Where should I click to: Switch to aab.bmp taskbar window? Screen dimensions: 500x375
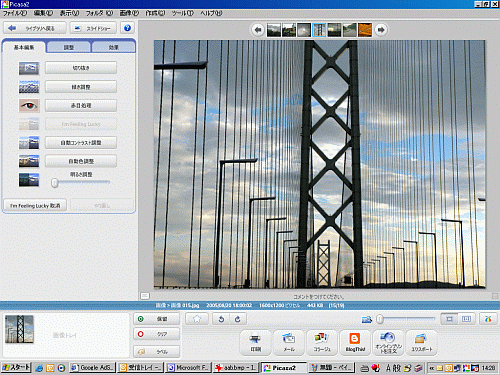[x=235, y=368]
